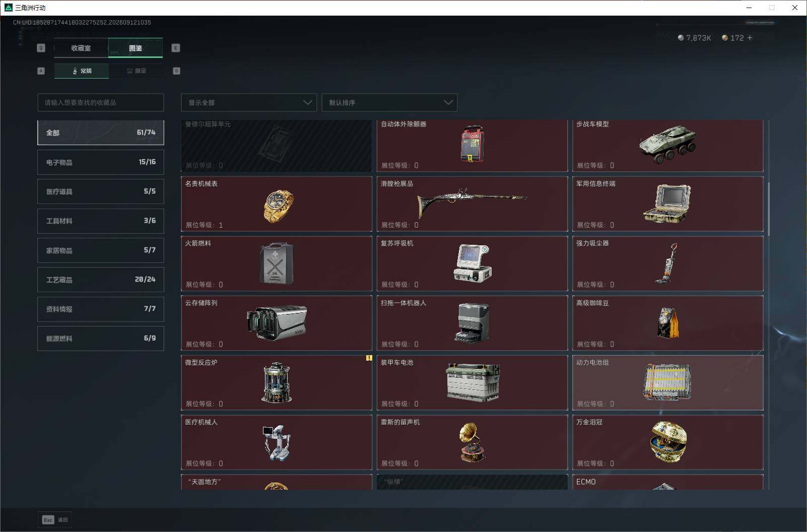The image size is (807, 532).
Task: Select the 军用信息终端 case item
Action: click(x=667, y=204)
